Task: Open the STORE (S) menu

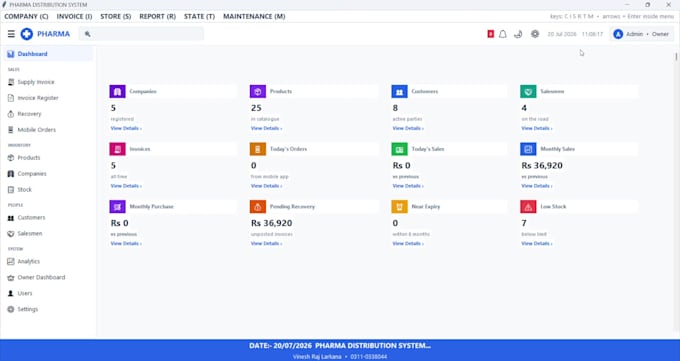Action: [115, 16]
